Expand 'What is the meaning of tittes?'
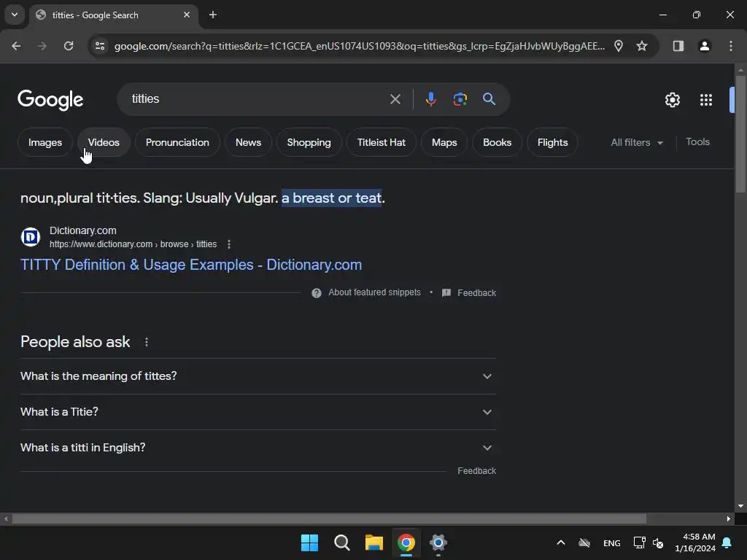747x560 pixels. click(258, 376)
